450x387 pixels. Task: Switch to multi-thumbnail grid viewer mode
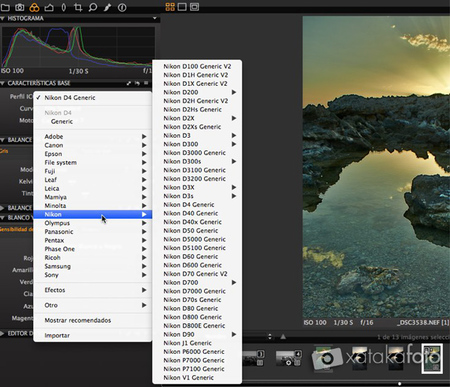[170, 7]
